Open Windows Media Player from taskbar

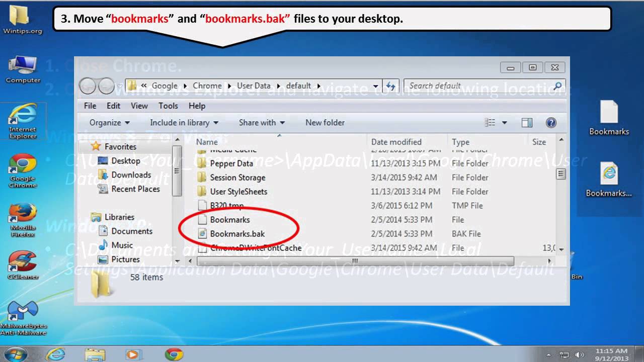133,354
